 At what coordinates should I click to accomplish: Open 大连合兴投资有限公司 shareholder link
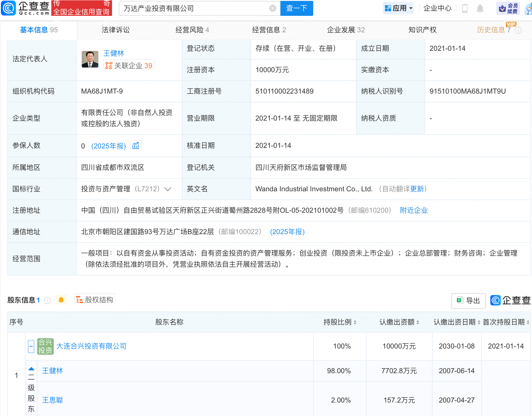pyautogui.click(x=91, y=346)
